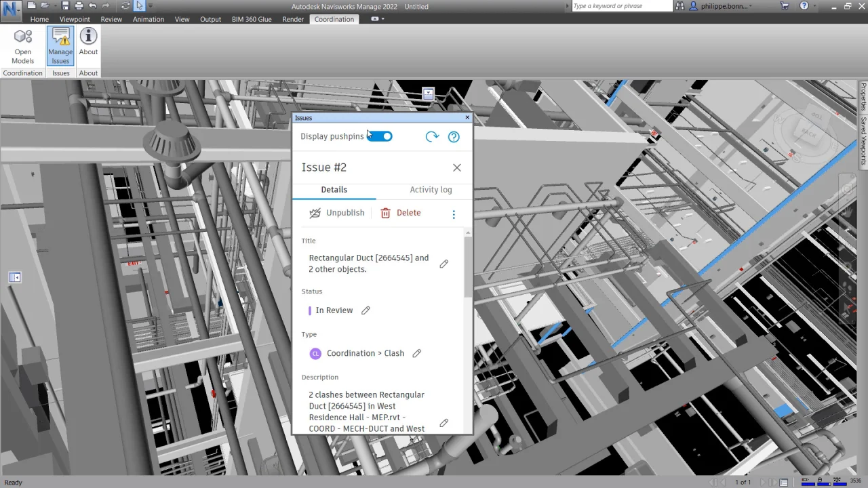Click the Coordination > Clash type text
Viewport: 868px width, 488px height.
[366, 353]
